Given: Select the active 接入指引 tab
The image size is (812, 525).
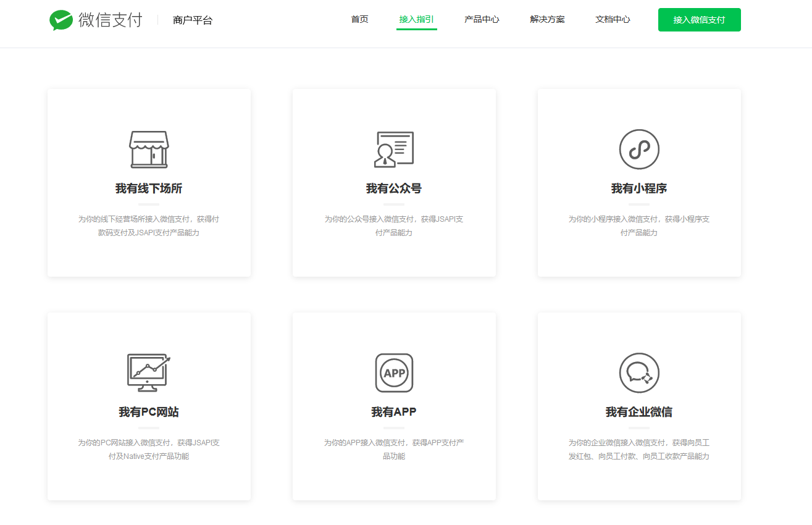Looking at the screenshot, I should [416, 19].
